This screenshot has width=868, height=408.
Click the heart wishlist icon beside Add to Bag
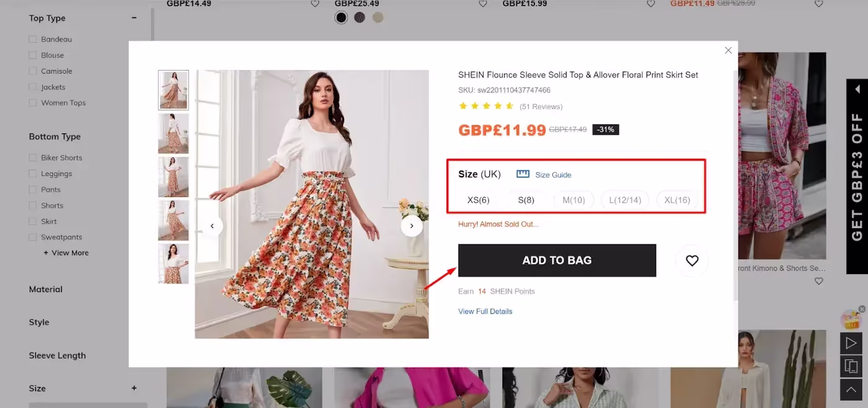(x=692, y=261)
